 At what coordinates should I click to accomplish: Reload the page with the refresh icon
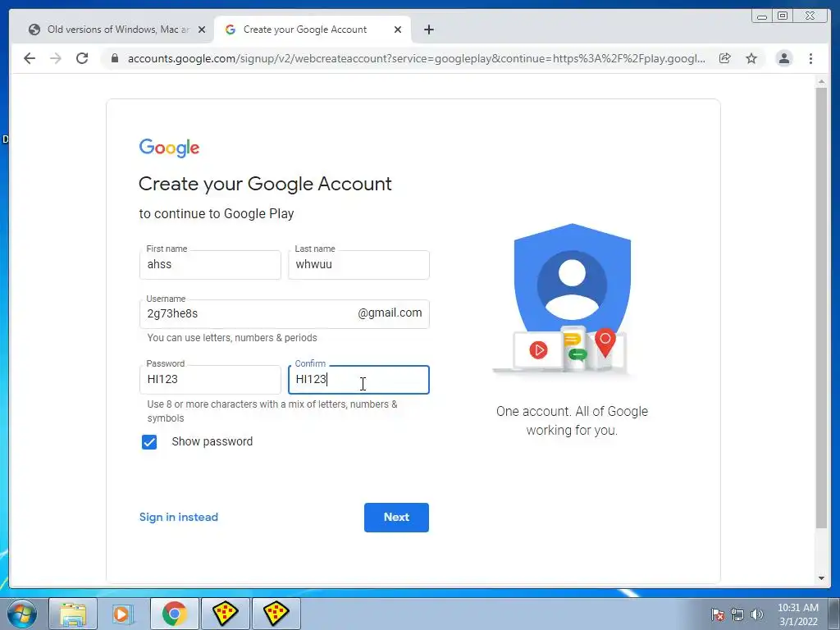(82, 58)
